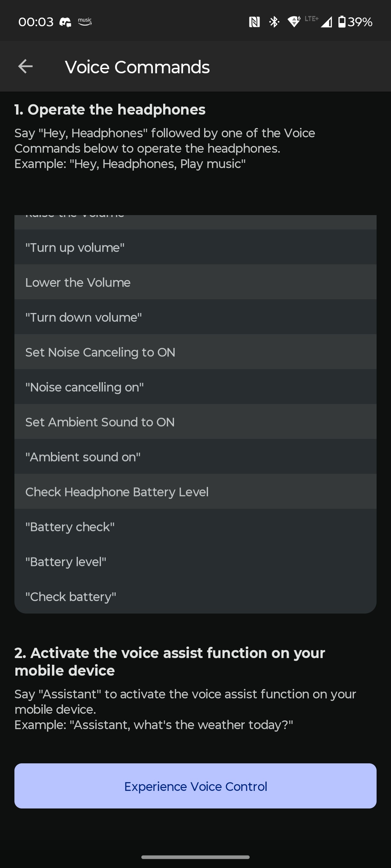Select Set Ambient Sound to ON row
This screenshot has height=868, width=391.
[x=195, y=422]
